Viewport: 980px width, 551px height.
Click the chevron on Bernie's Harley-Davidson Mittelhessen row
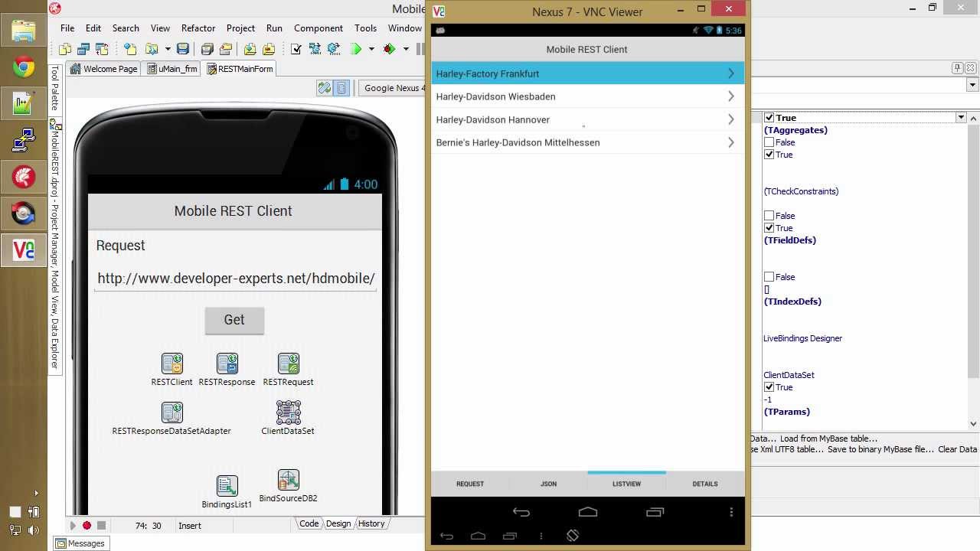(731, 142)
